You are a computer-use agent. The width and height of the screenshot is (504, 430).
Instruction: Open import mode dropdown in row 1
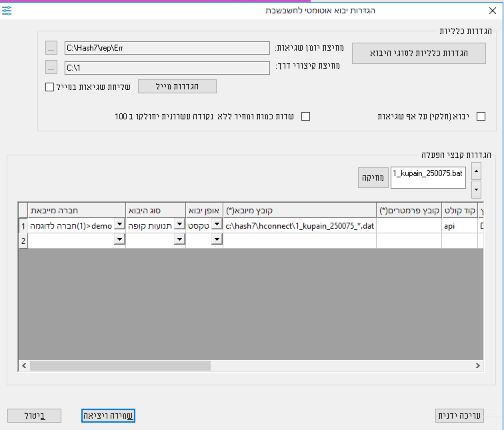click(x=217, y=224)
